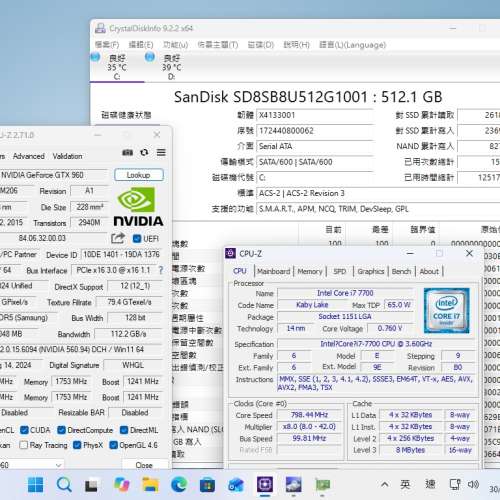The width and height of the screenshot is (500, 500).
Task: Click the Core Speed value 798.44 MHz
Action: [310, 415]
